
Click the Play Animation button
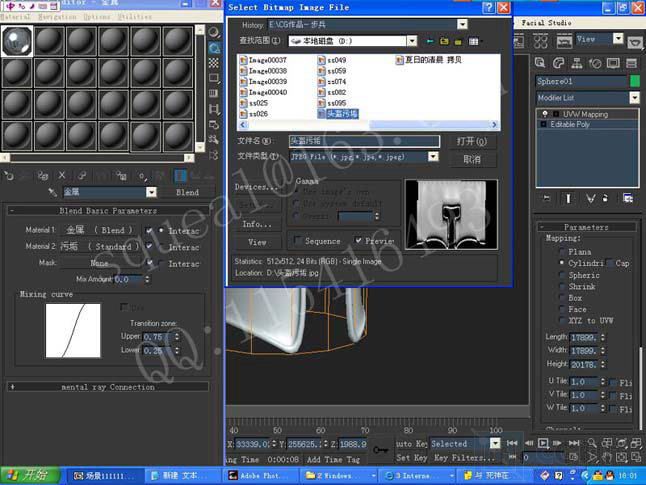(x=543, y=443)
